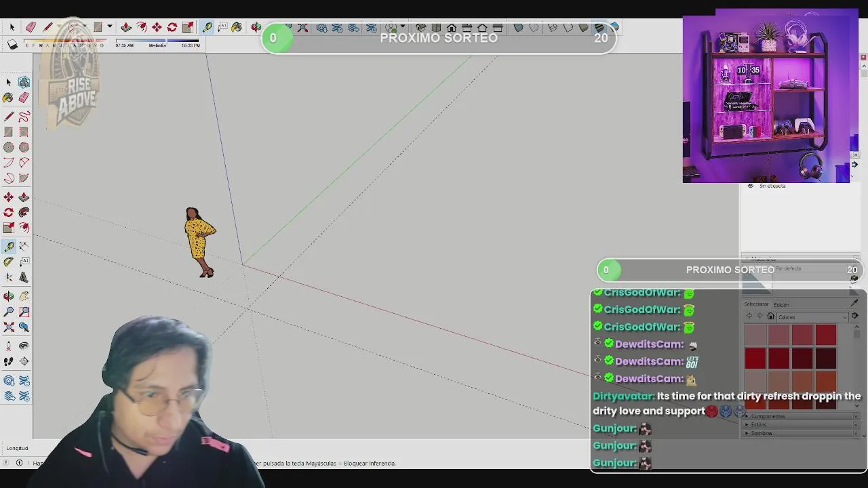Close the Componentes panel with its X

[x=856, y=416]
